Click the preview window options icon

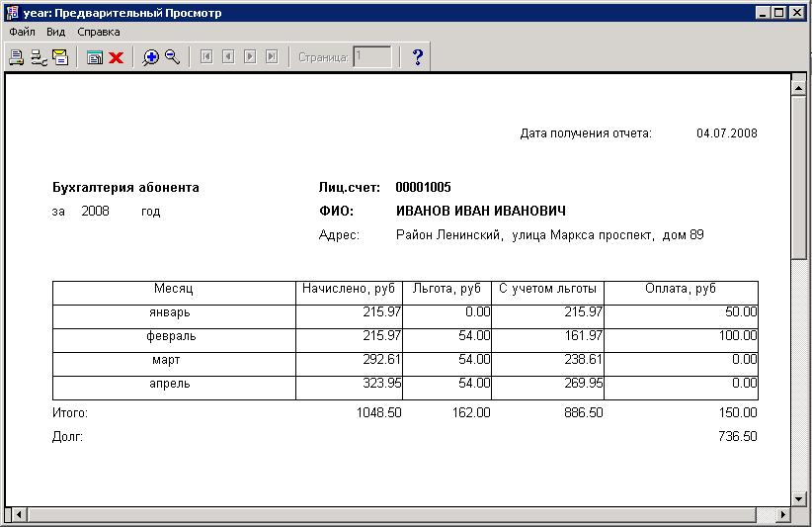pos(94,57)
